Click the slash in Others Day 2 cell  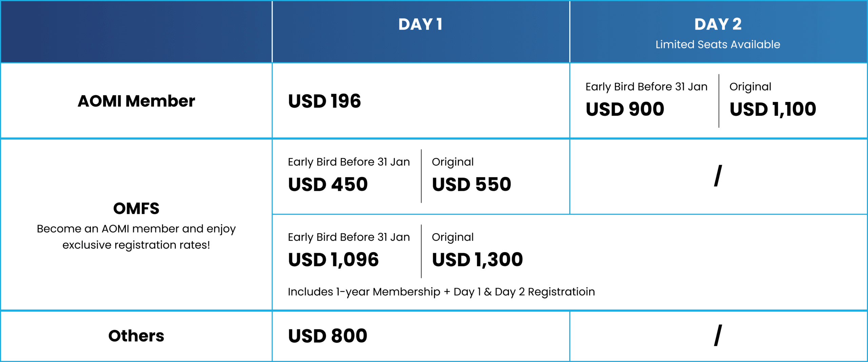pyautogui.click(x=718, y=336)
